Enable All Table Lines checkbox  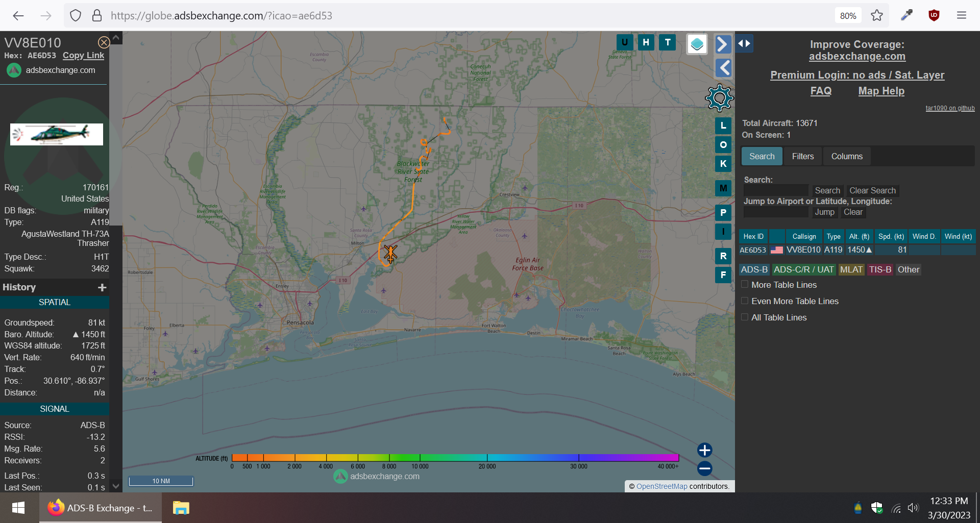745,317
